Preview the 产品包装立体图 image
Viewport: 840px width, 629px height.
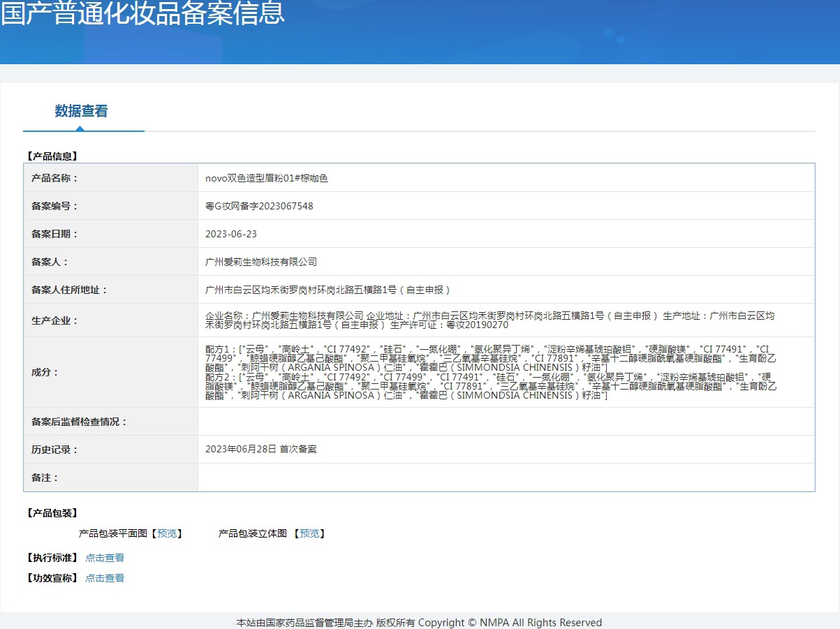[309, 533]
